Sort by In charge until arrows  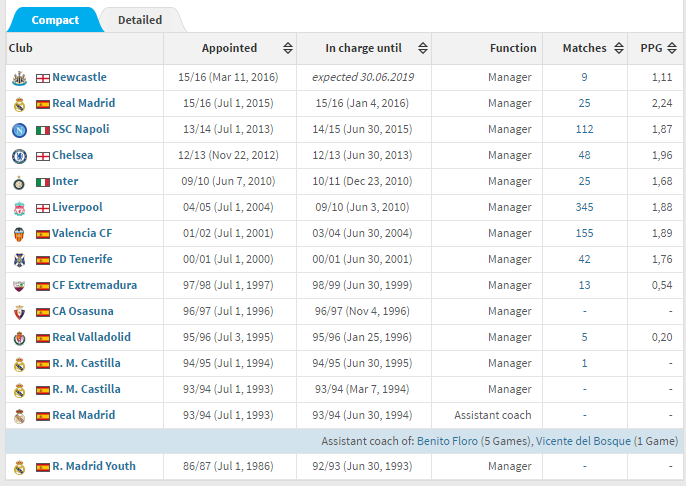point(423,48)
